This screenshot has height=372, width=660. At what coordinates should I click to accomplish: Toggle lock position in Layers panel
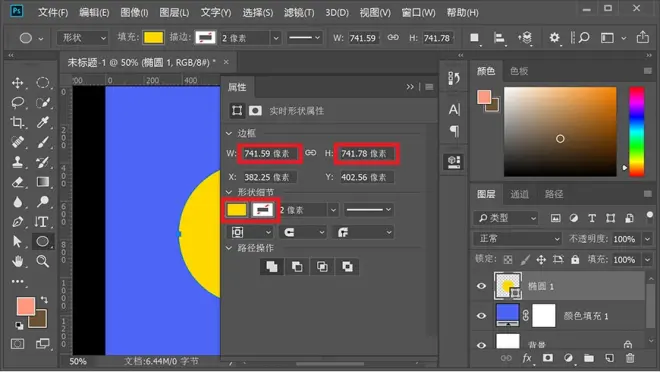click(541, 259)
